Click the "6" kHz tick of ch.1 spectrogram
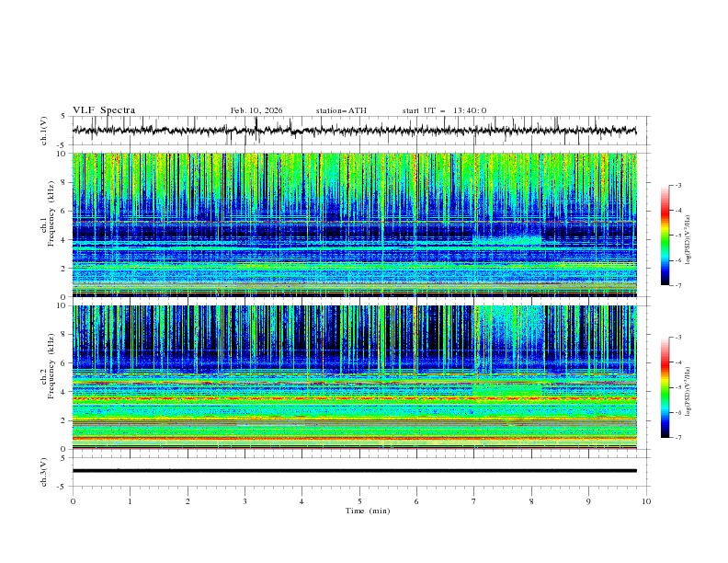 (x=64, y=211)
